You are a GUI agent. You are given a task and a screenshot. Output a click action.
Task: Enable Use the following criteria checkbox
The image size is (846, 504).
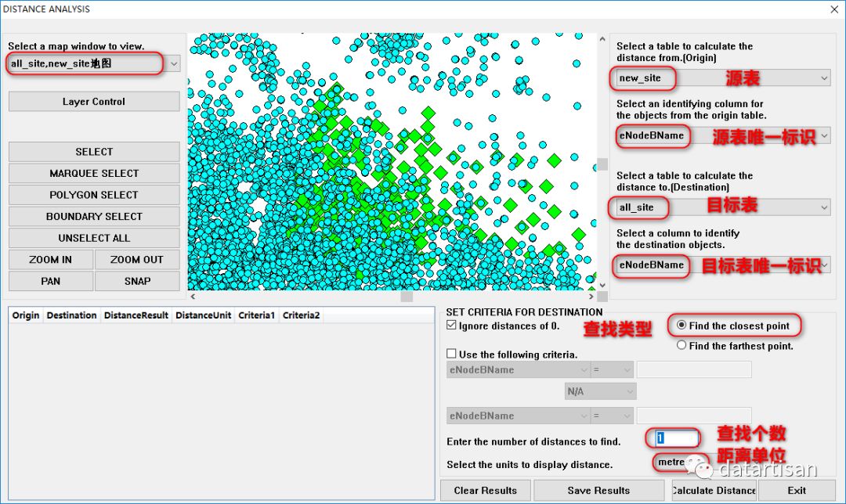pos(452,354)
